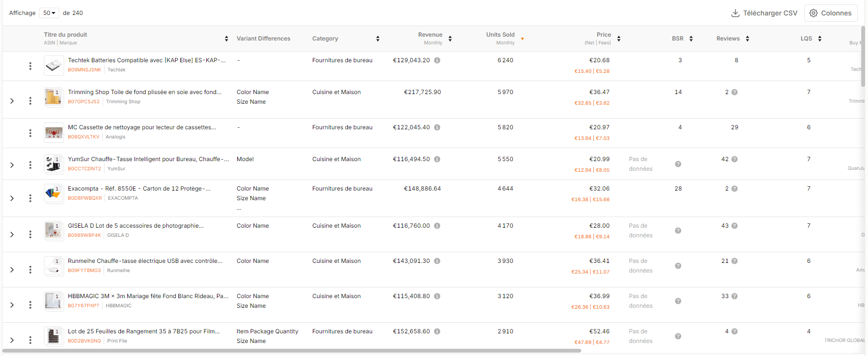Open kebab menu for GISELA D product
The image size is (868, 356).
point(30,234)
